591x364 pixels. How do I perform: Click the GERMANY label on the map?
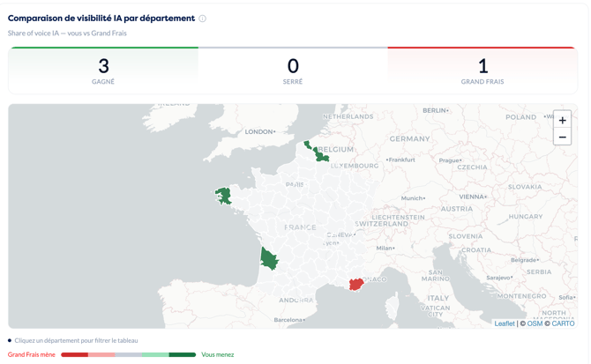pos(409,139)
